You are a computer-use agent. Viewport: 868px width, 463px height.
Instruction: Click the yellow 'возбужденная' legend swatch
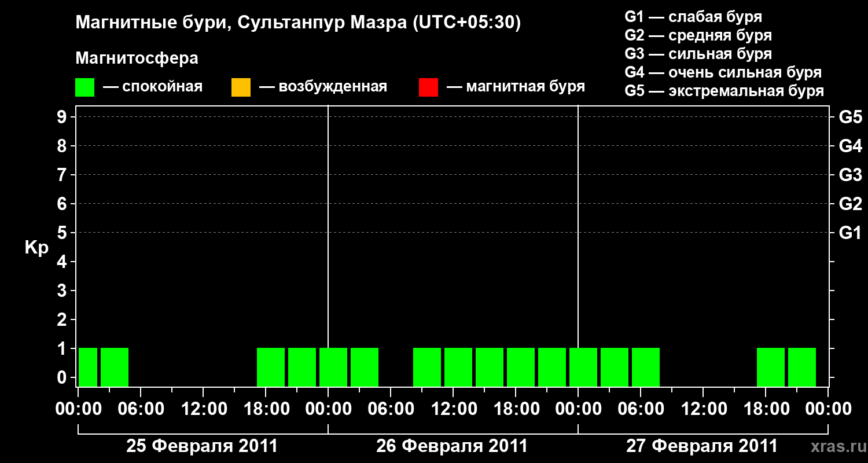(241, 87)
